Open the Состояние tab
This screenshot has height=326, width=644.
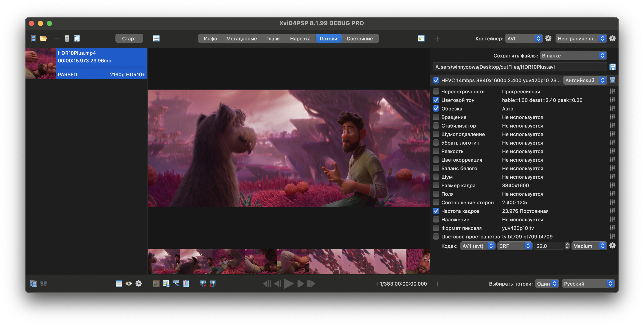(360, 38)
